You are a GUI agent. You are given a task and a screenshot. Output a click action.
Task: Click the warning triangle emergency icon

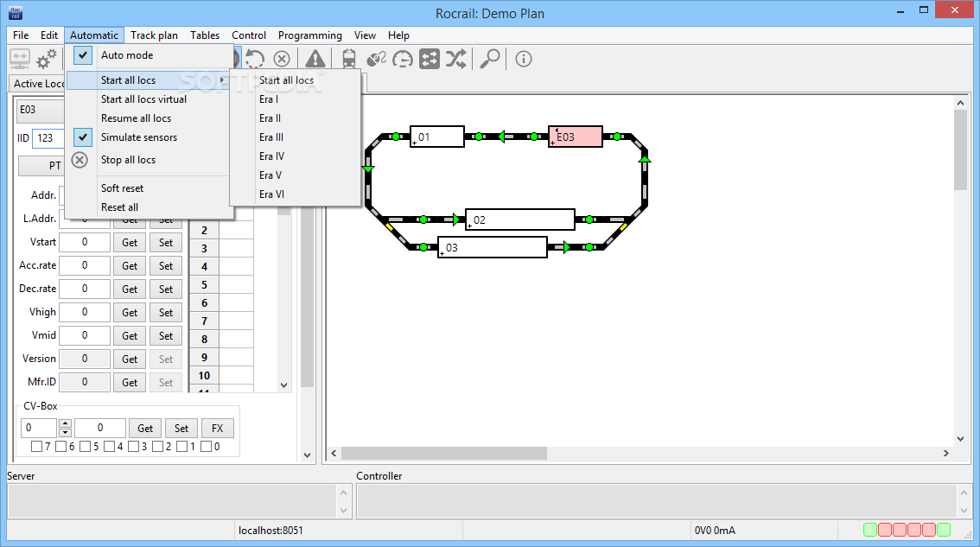pyautogui.click(x=315, y=59)
